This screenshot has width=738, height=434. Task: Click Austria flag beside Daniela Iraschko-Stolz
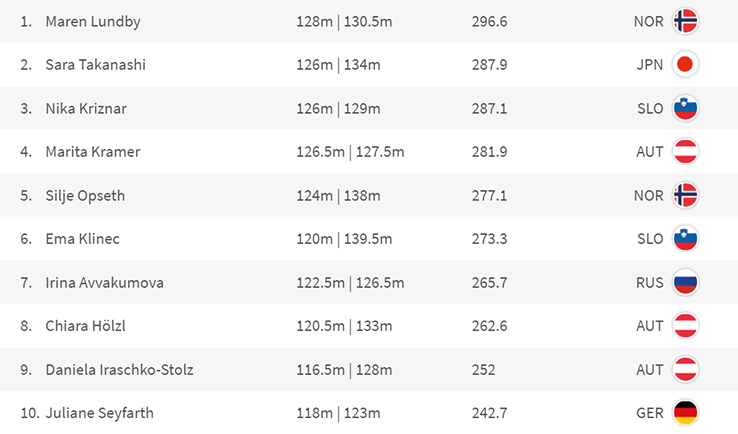(685, 370)
